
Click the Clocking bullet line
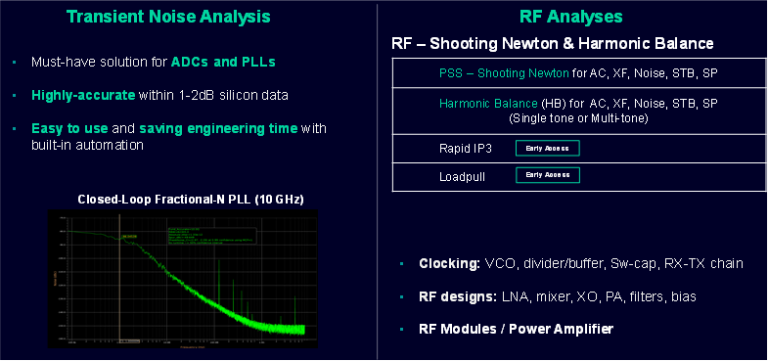point(581,264)
